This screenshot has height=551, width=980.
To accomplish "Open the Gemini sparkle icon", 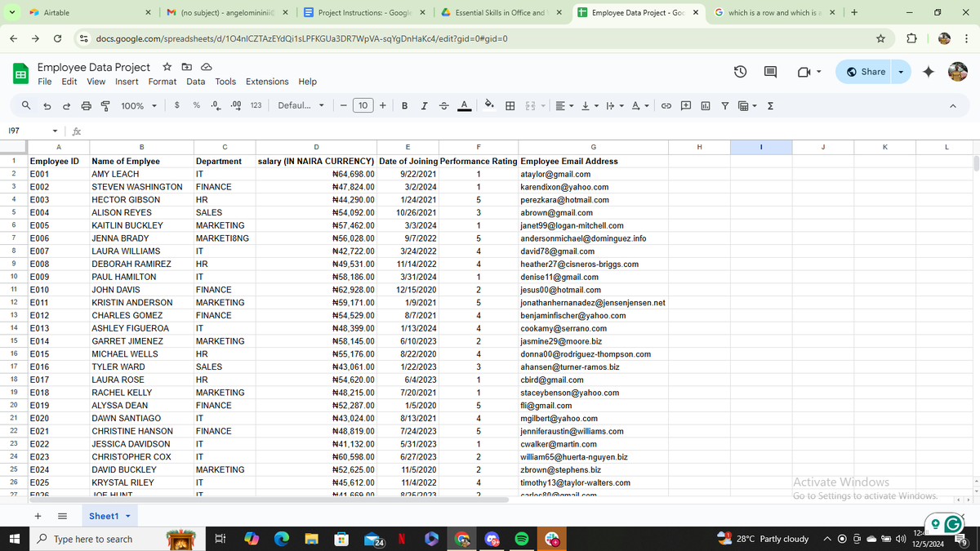I will click(929, 72).
